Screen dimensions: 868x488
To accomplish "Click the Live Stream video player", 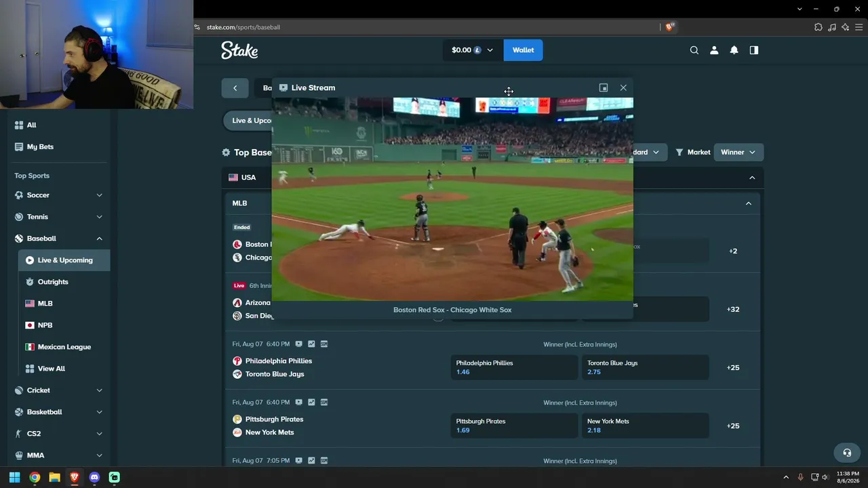I will [452, 199].
